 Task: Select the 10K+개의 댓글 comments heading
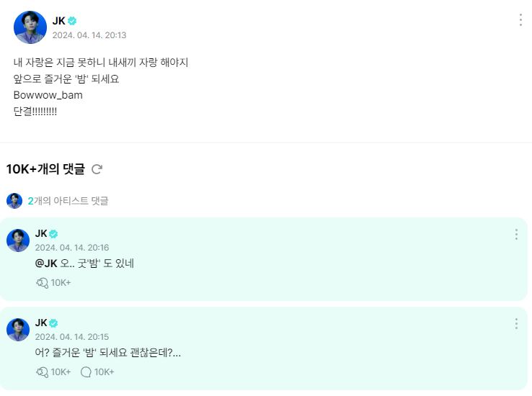pyautogui.click(x=45, y=169)
